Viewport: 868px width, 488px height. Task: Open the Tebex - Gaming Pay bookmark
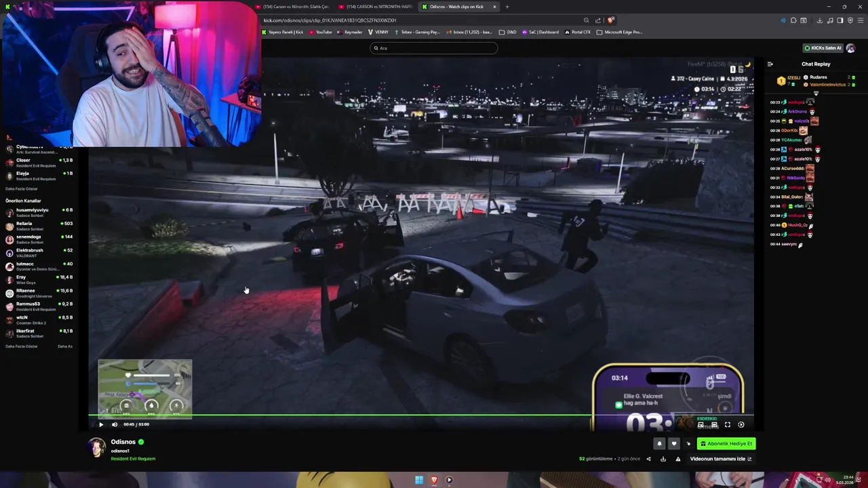[417, 32]
